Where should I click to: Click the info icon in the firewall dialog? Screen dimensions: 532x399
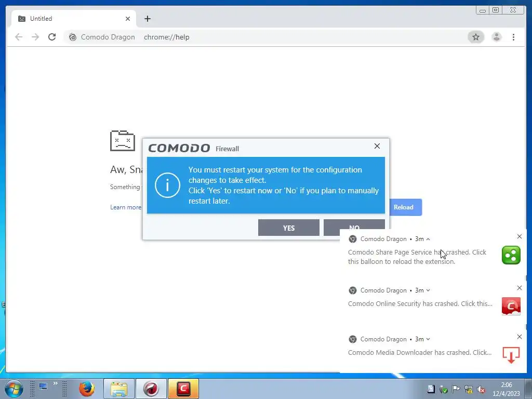click(167, 185)
